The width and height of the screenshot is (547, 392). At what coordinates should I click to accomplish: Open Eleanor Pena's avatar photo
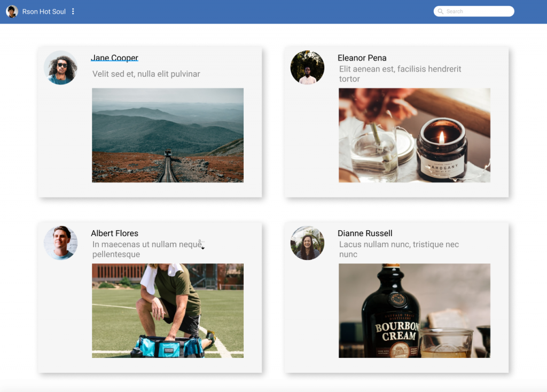(307, 68)
